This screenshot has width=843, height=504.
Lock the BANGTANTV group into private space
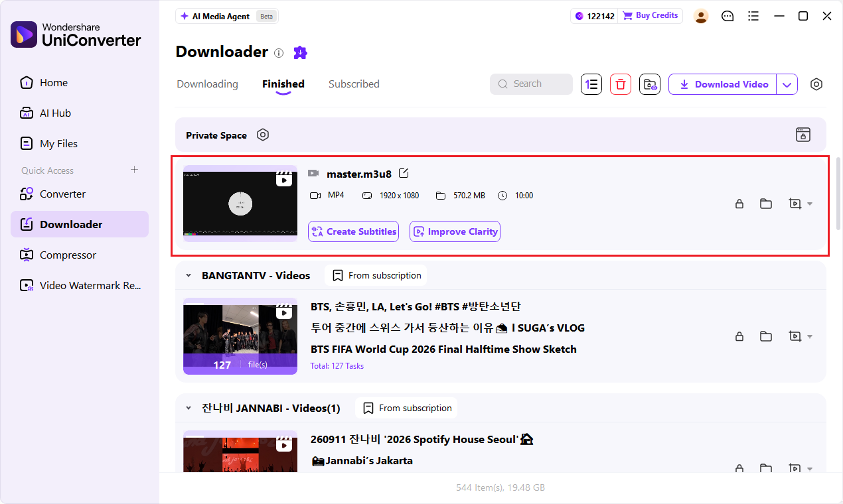coord(739,336)
